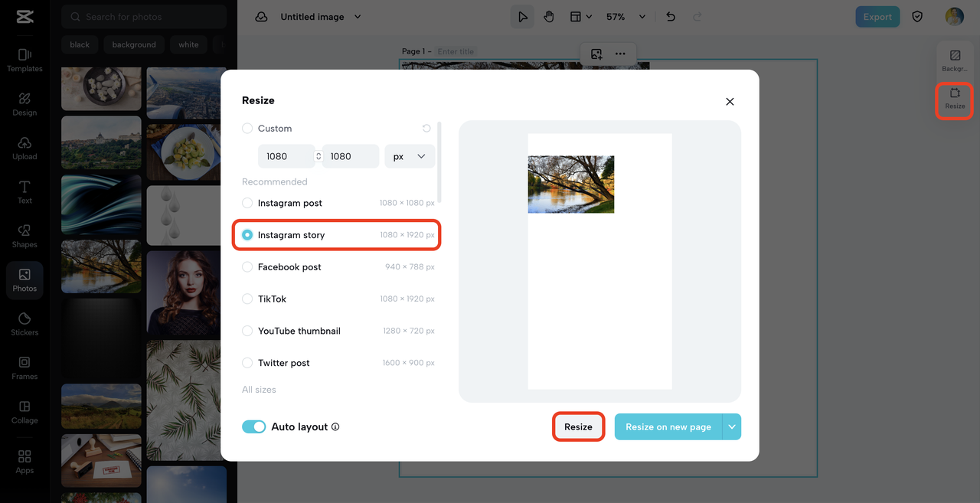The height and width of the screenshot is (503, 980).
Task: Expand the Resize on new page arrow
Action: (732, 426)
